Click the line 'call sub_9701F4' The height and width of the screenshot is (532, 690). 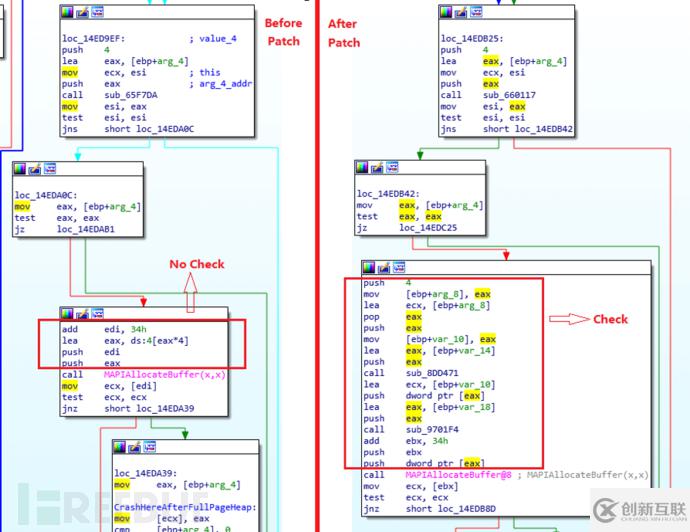pyautogui.click(x=411, y=429)
